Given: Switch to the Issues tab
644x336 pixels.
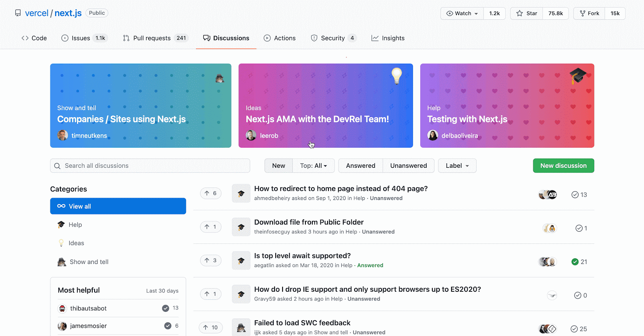Looking at the screenshot, I should [x=85, y=38].
